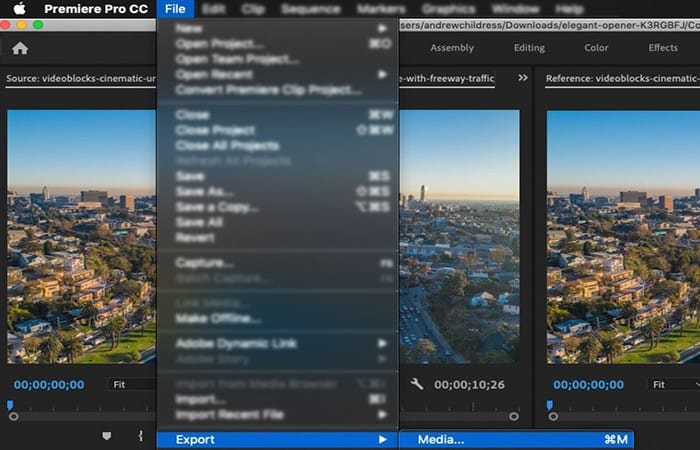
Task: Click the Source monitor timecode 00;00;00;00
Action: tap(49, 385)
